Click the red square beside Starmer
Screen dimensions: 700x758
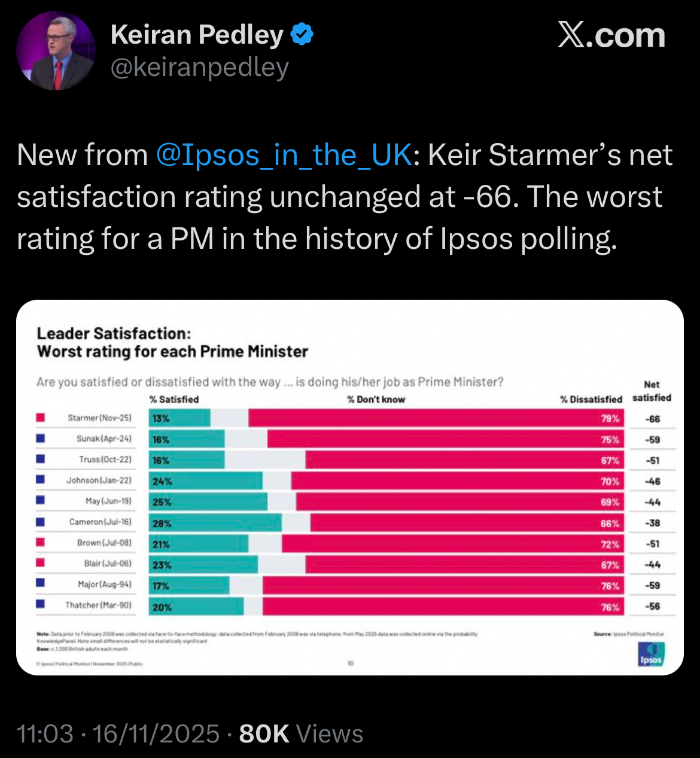(41, 418)
